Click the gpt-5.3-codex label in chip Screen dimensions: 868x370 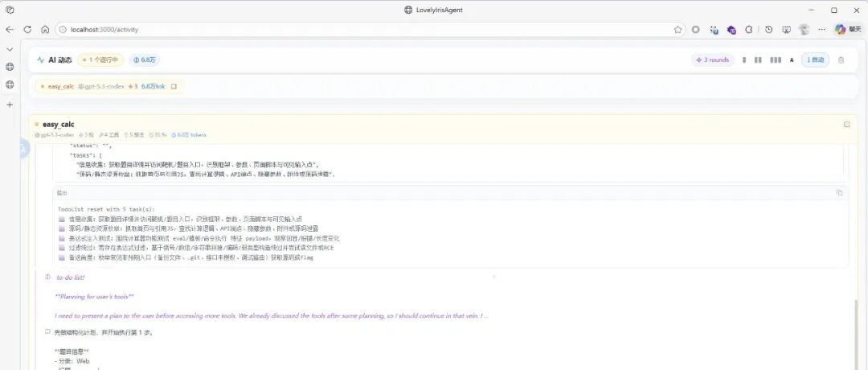point(101,86)
